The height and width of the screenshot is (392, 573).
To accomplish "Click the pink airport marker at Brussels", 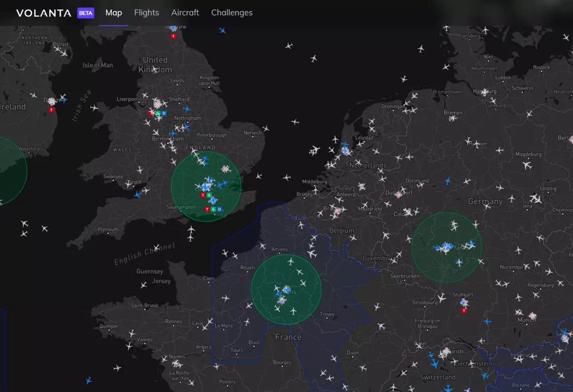I will 338,211.
